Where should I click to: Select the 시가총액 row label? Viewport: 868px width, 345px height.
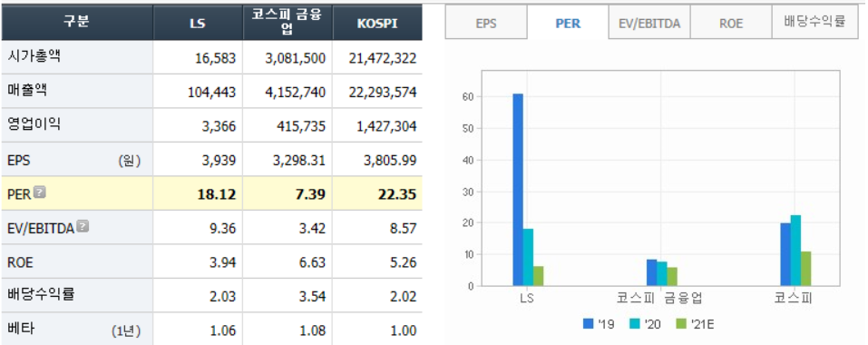[x=34, y=57]
